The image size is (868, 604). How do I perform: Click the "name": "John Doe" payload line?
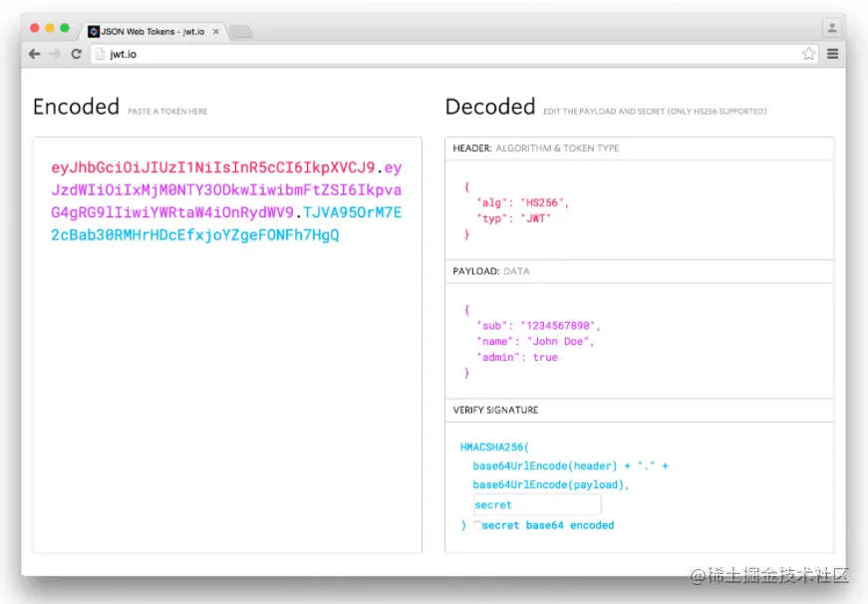click(535, 342)
